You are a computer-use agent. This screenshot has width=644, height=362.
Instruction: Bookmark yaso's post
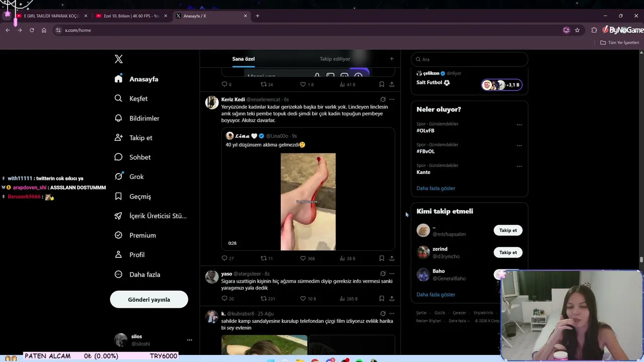pos(382,299)
